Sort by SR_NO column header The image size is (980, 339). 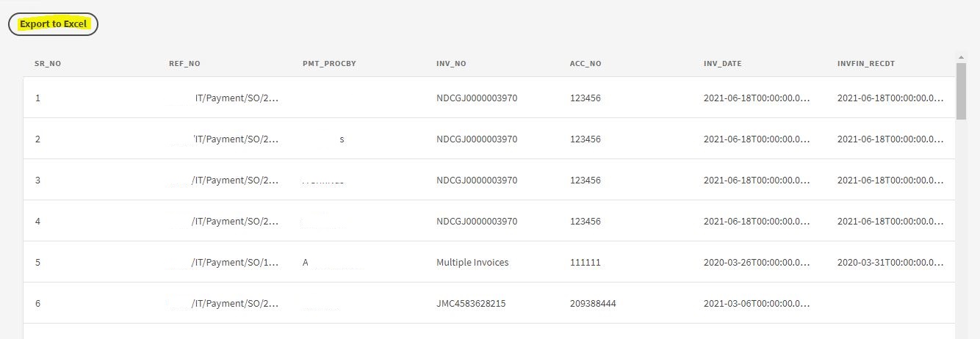[48, 64]
